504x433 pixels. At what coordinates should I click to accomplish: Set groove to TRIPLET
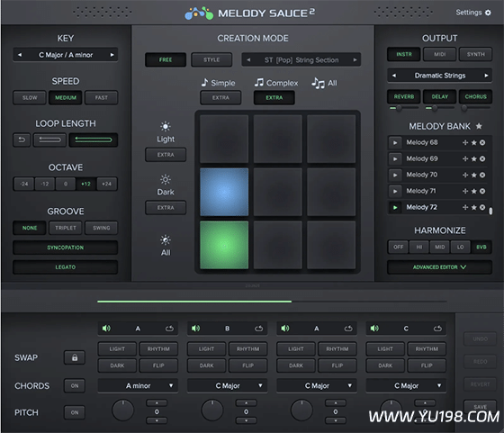(x=66, y=228)
